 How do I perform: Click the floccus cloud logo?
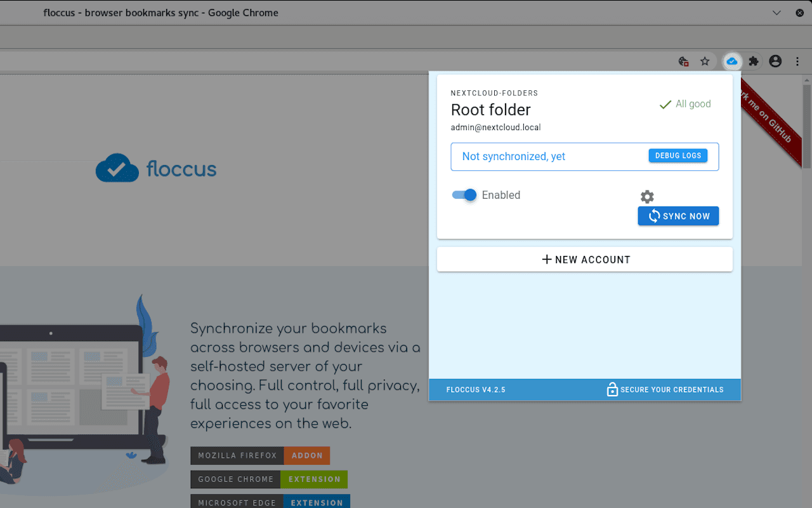click(117, 168)
